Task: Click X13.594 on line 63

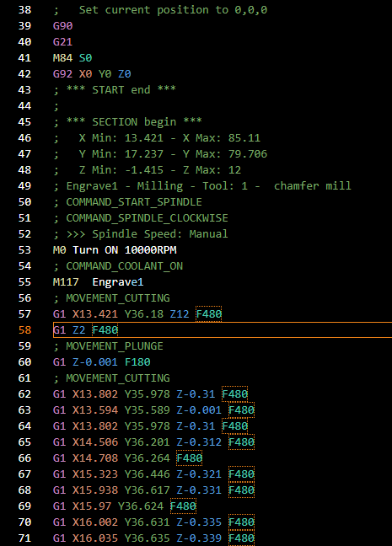Action: coord(95,410)
